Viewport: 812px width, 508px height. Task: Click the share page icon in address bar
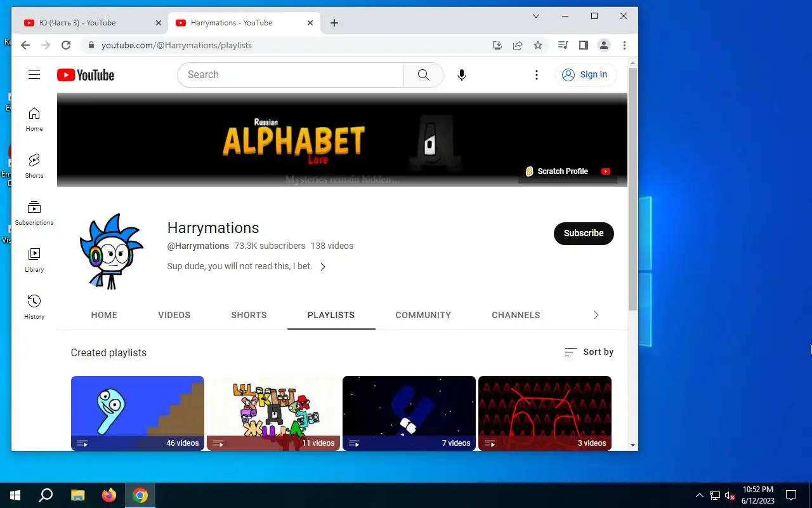(518, 45)
